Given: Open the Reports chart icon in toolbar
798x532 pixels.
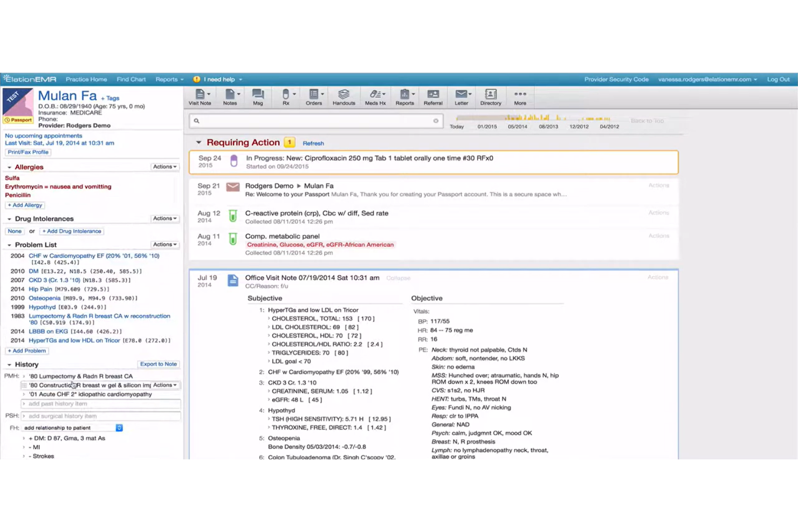Looking at the screenshot, I should 405,98.
